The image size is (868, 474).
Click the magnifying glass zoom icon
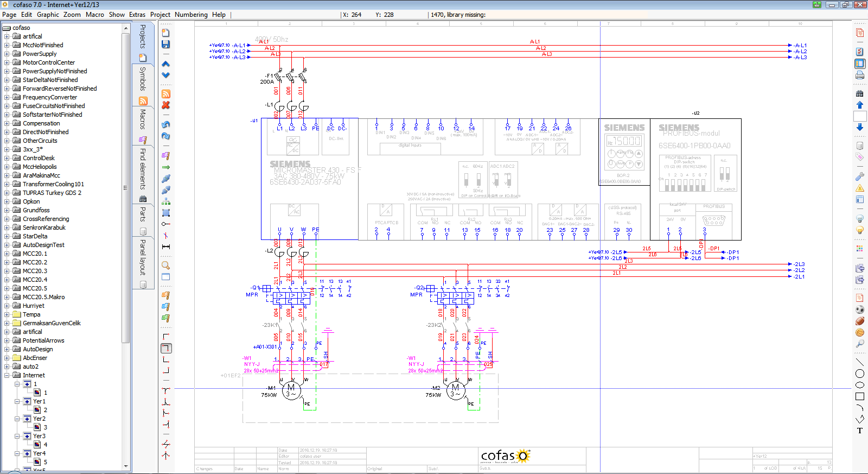pyautogui.click(x=166, y=265)
